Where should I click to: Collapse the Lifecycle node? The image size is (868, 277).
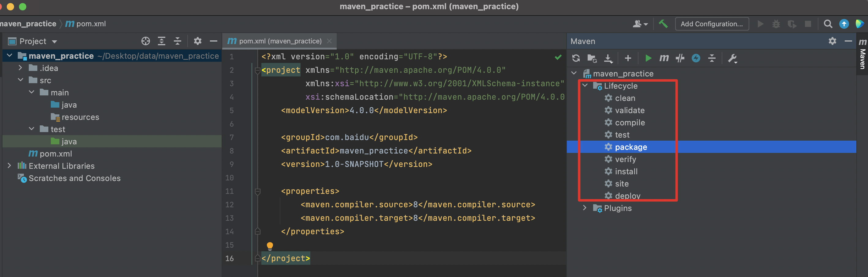point(585,86)
